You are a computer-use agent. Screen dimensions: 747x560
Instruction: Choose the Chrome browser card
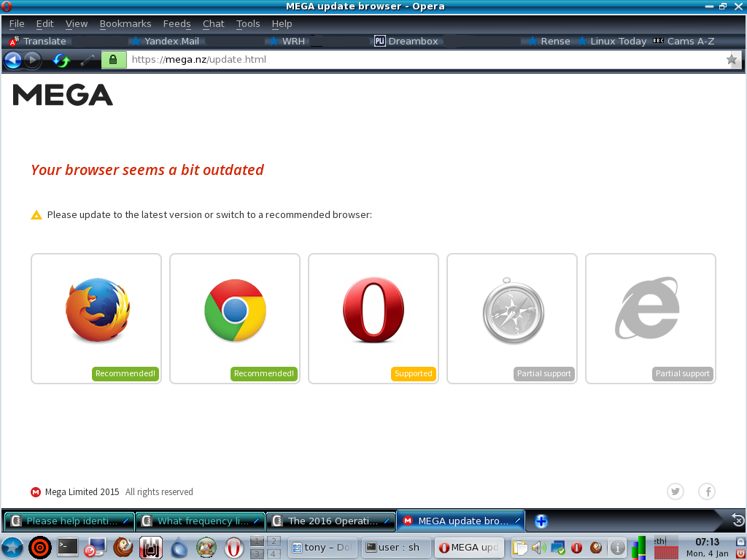pyautogui.click(x=235, y=319)
